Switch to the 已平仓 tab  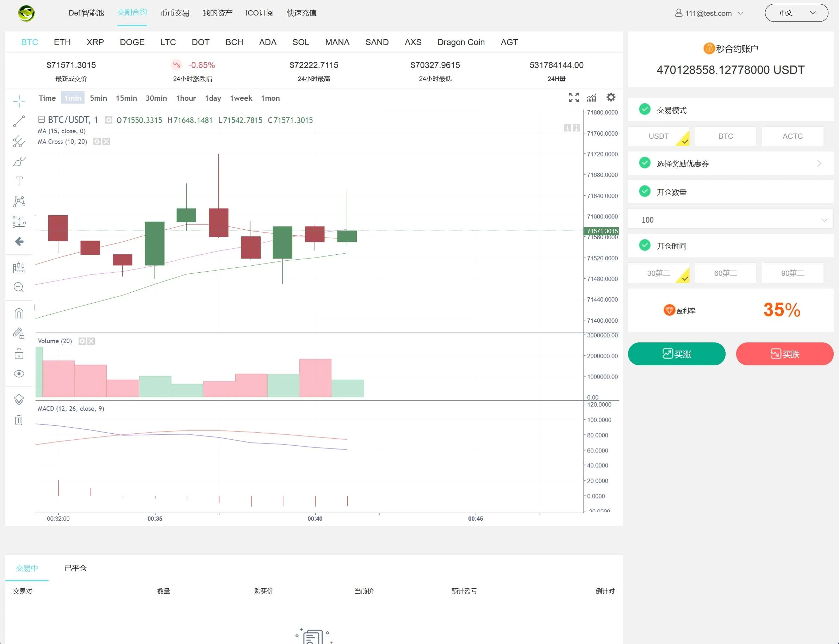[75, 568]
